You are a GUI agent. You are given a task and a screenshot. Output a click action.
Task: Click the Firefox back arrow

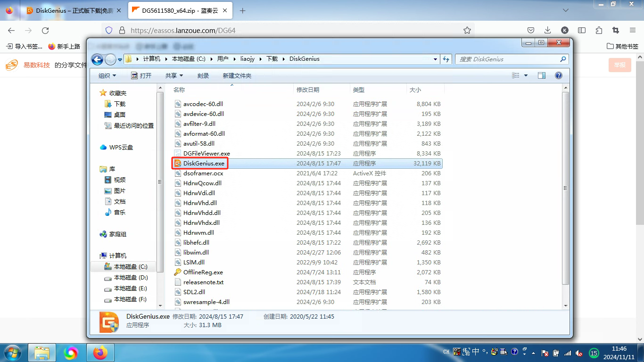coord(11,30)
